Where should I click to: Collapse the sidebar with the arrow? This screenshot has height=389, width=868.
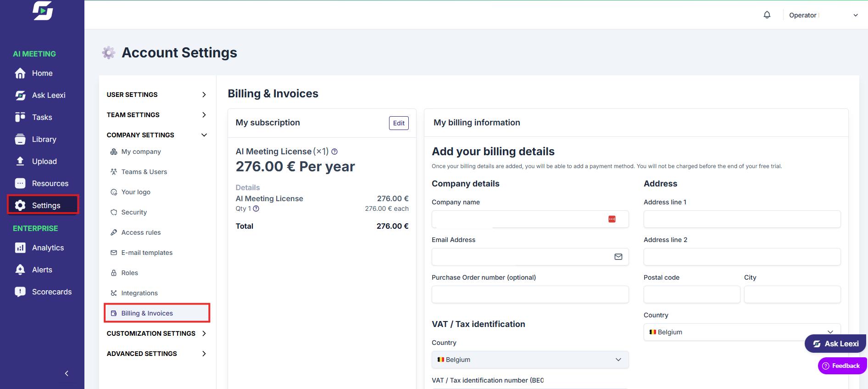click(x=67, y=373)
